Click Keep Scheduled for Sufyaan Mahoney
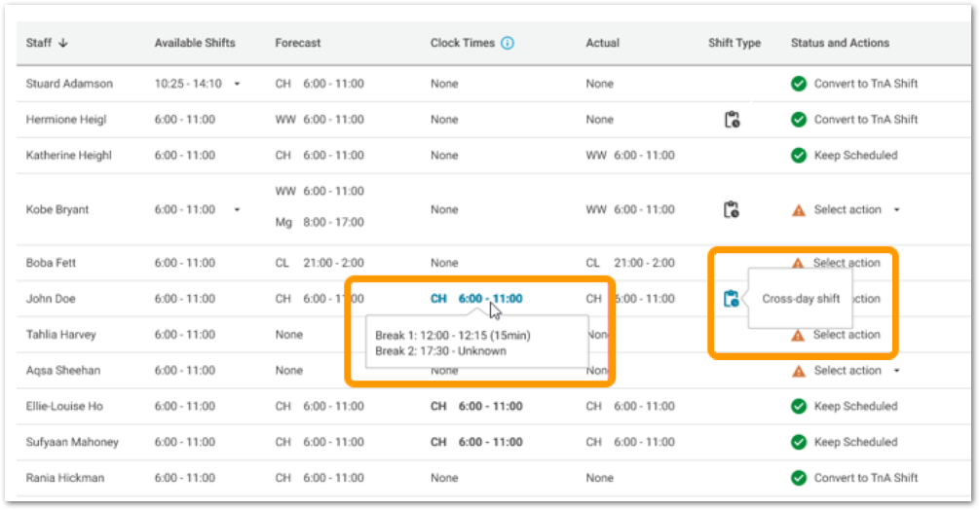 click(x=855, y=442)
